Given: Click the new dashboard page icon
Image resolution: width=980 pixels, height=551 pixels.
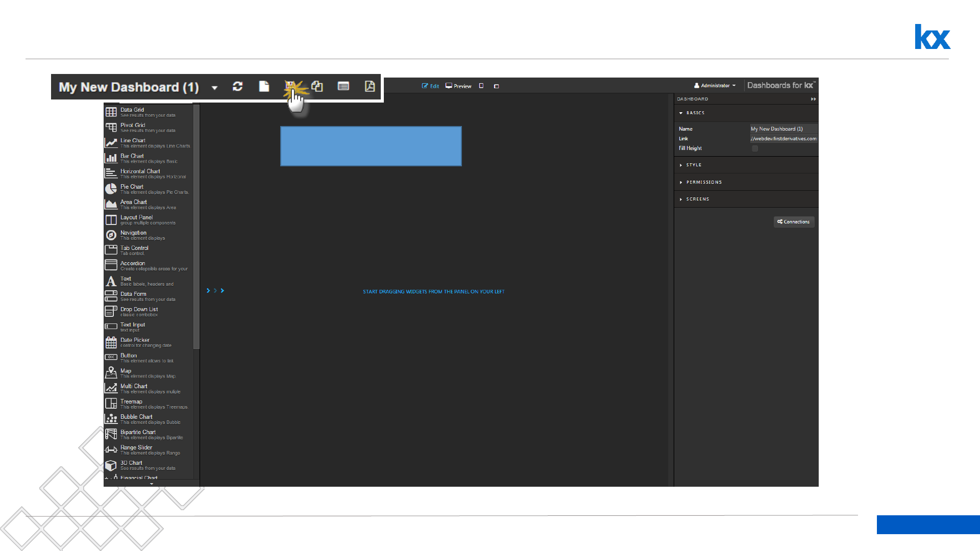Looking at the screenshot, I should [264, 87].
